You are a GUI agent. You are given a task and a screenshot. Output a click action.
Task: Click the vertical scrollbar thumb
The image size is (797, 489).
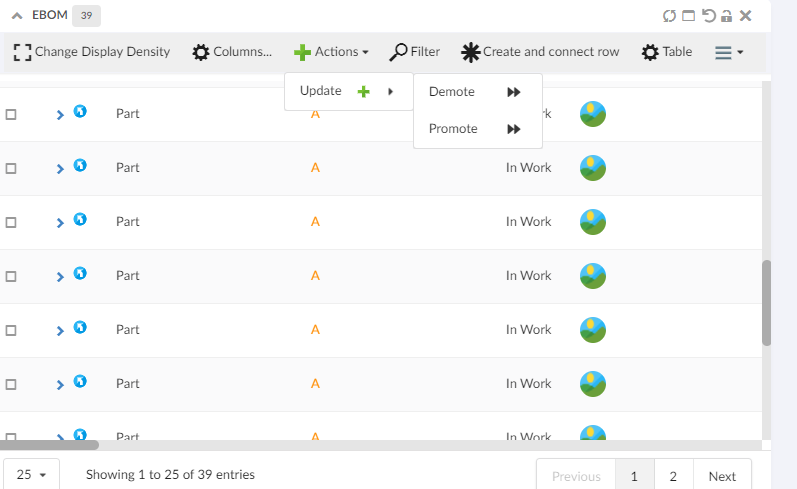766,302
